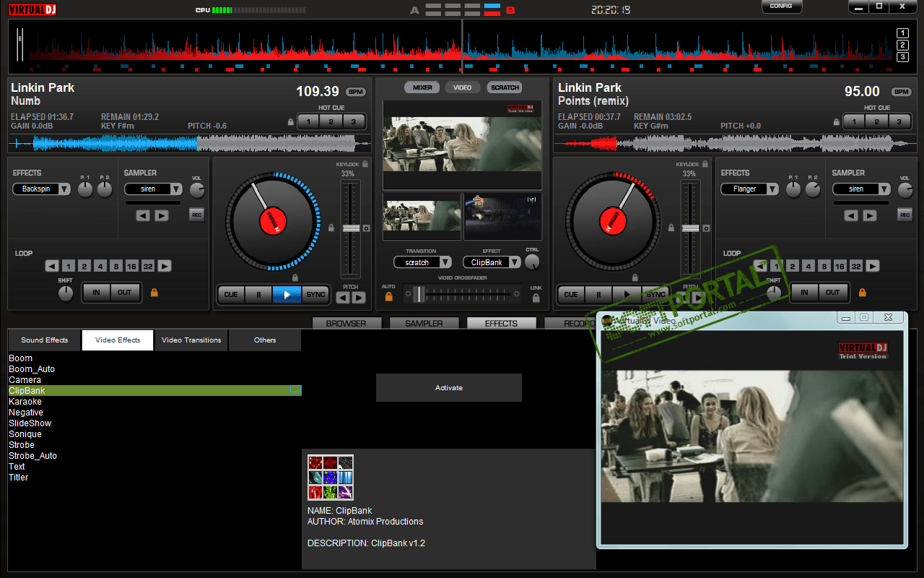Viewport: 924px width, 578px height.
Task: Select Karaoke in video effects list
Action: 155,402
